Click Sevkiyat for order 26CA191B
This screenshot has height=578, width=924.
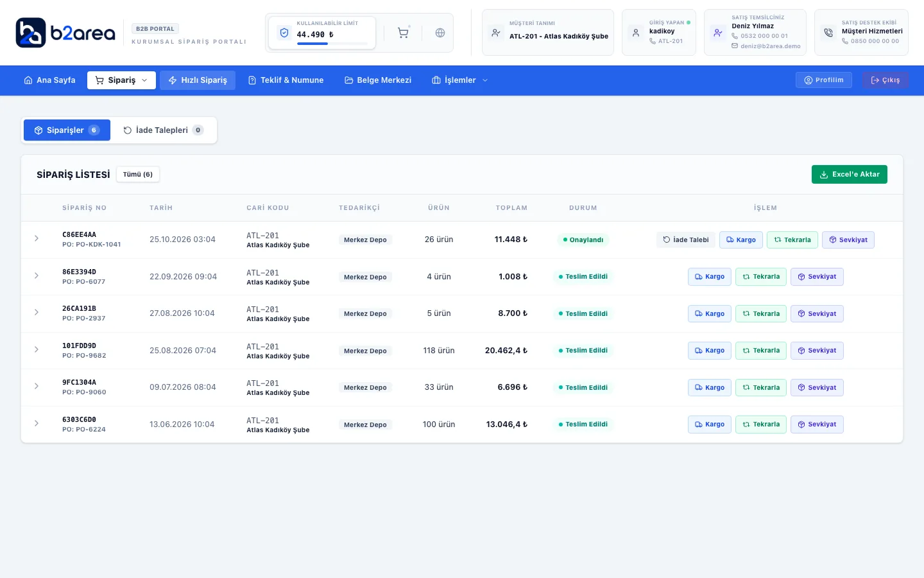(x=817, y=314)
